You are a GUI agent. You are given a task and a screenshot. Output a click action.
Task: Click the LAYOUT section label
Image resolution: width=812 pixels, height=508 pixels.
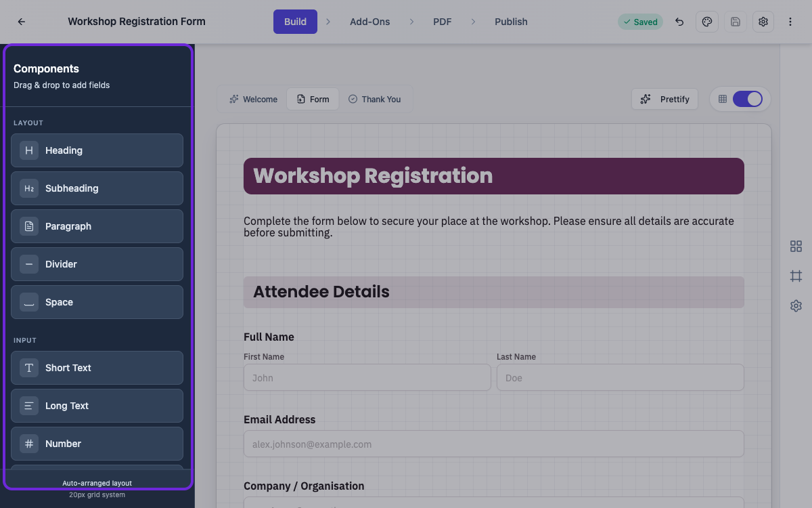[x=28, y=123]
